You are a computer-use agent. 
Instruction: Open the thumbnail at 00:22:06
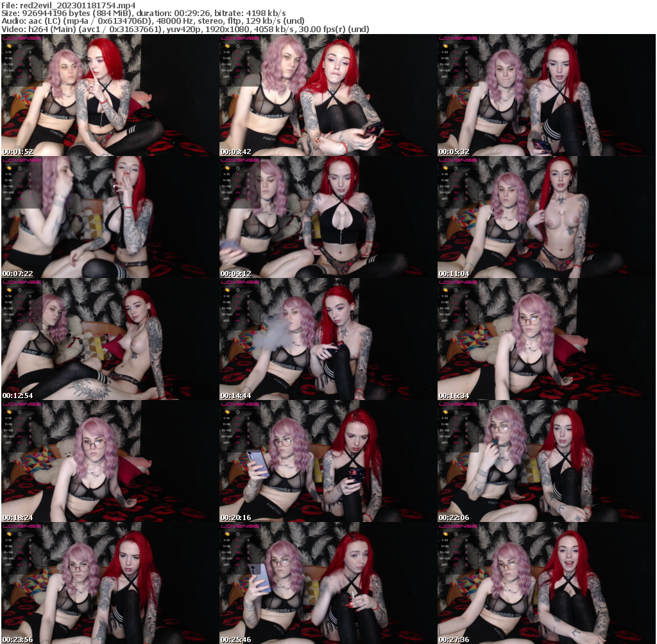click(546, 461)
